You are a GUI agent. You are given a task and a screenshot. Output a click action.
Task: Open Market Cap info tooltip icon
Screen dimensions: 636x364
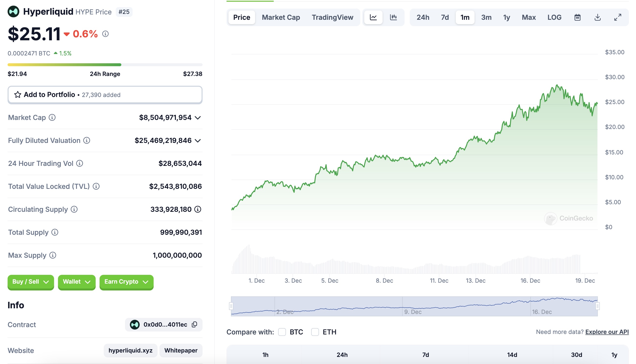point(52,118)
